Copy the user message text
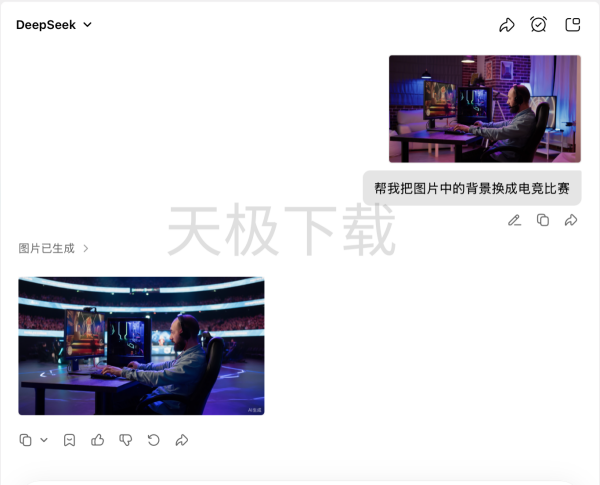 543,220
